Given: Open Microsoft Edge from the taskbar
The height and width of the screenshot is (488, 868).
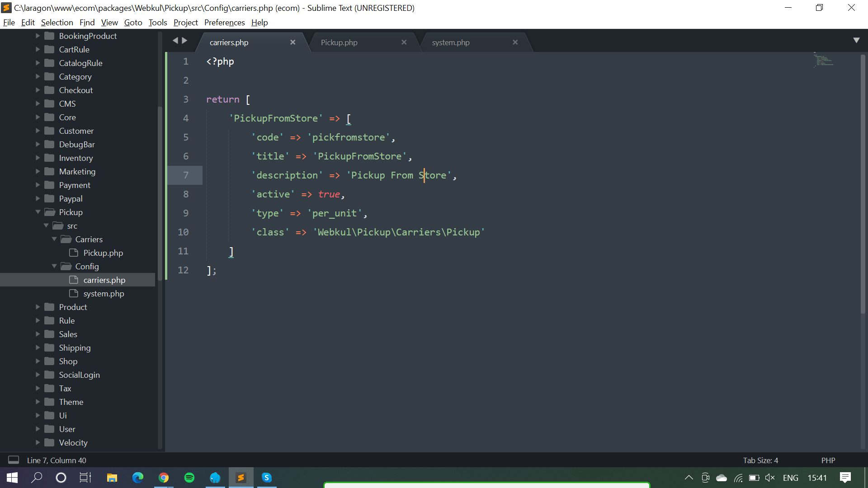Looking at the screenshot, I should click(138, 478).
